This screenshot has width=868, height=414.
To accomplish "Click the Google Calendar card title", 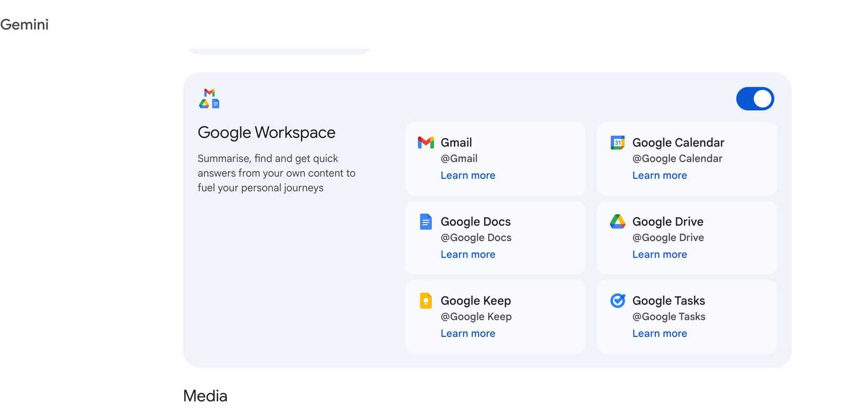I will (x=678, y=143).
